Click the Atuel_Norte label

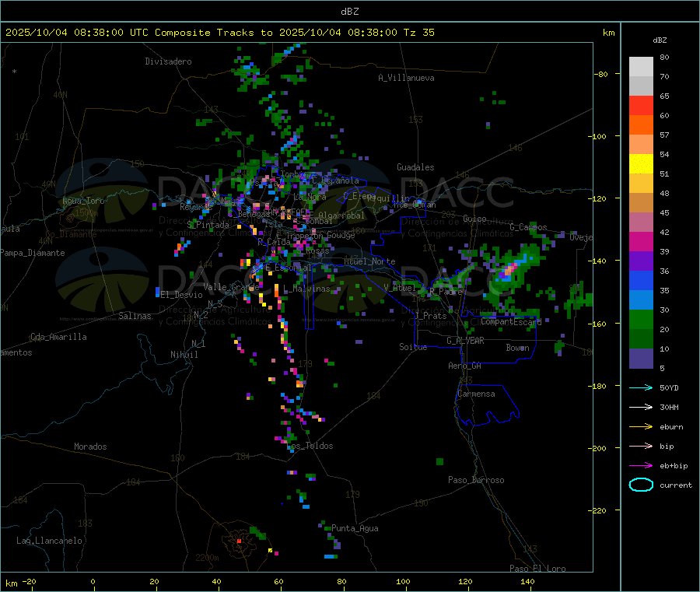click(369, 261)
